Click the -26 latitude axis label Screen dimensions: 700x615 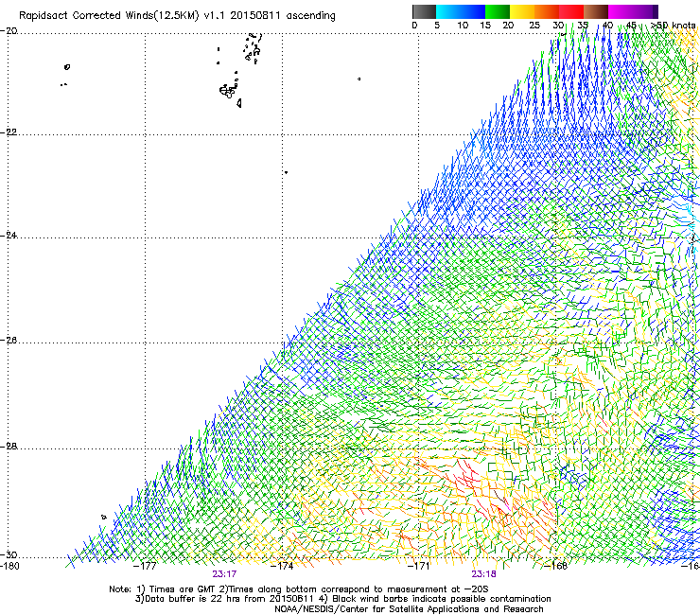coord(9,341)
